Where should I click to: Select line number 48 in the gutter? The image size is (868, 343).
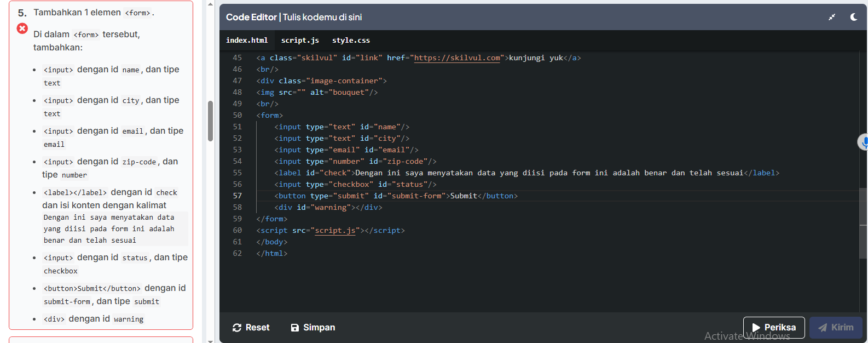pos(237,92)
